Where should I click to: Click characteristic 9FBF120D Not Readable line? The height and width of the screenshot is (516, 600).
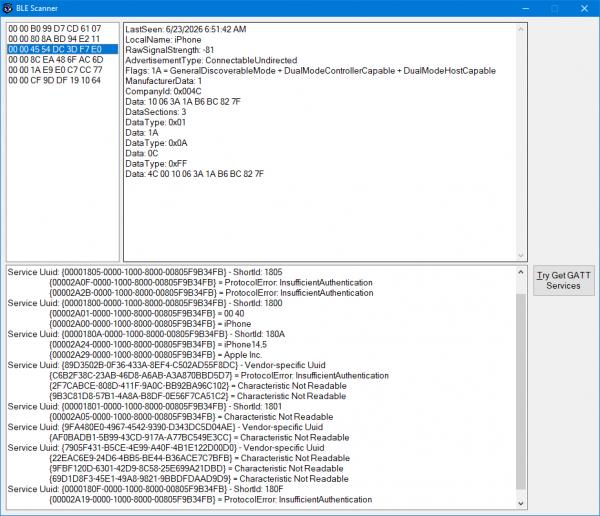pyautogui.click(x=196, y=469)
